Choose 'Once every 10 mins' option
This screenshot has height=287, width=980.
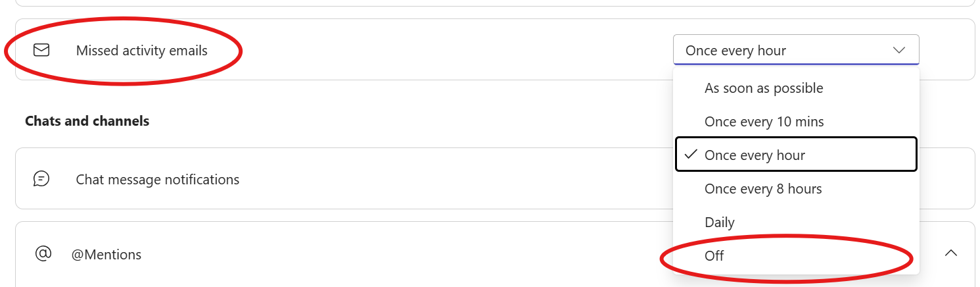tap(764, 122)
